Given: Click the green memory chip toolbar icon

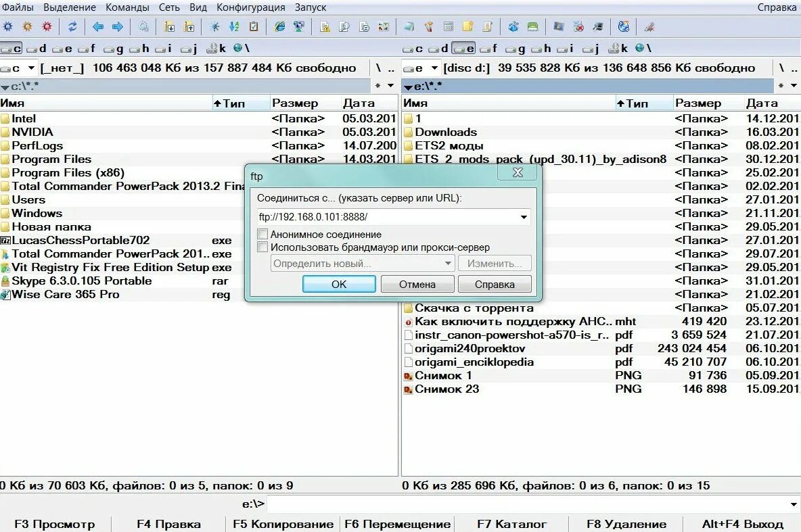Looking at the screenshot, I should (x=533, y=26).
